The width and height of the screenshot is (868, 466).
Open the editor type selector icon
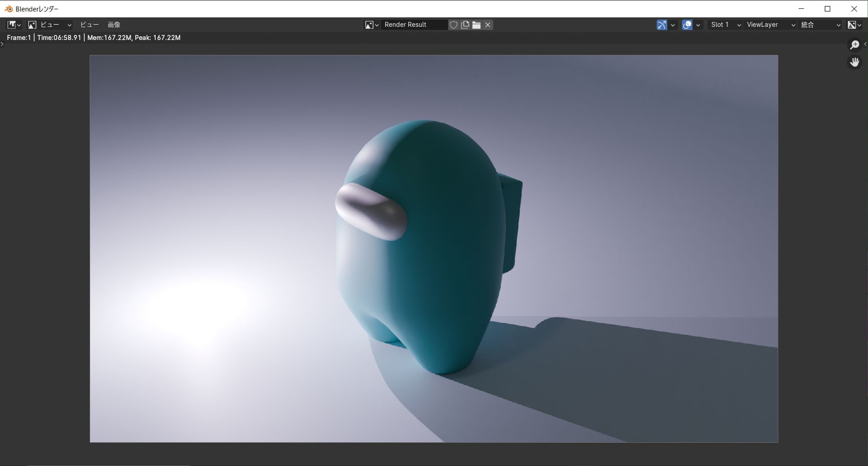tap(14, 25)
